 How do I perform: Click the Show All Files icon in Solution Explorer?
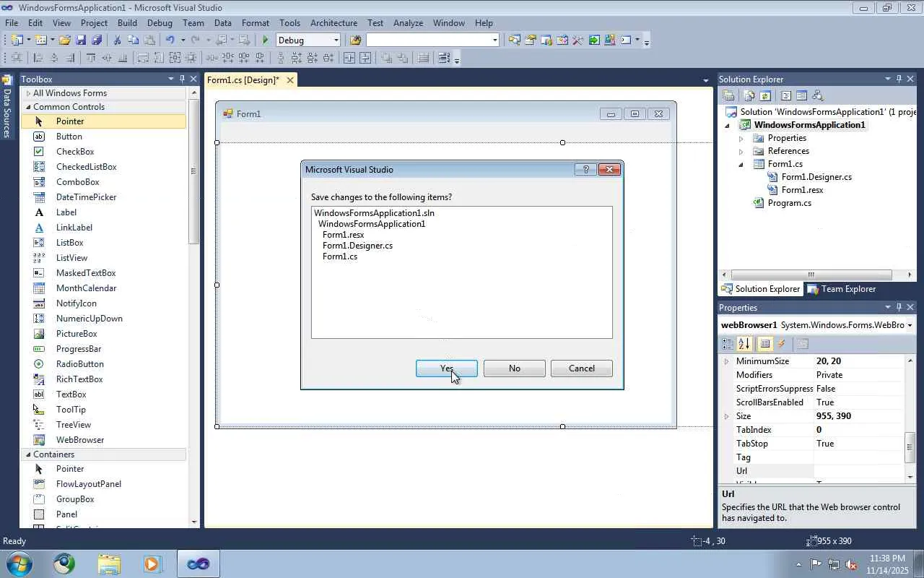(x=749, y=95)
